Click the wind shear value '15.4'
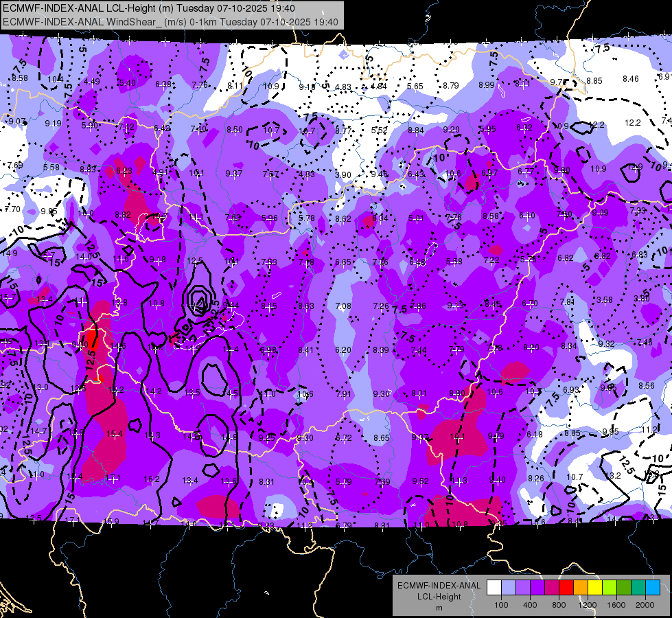672x618 pixels. [115, 434]
